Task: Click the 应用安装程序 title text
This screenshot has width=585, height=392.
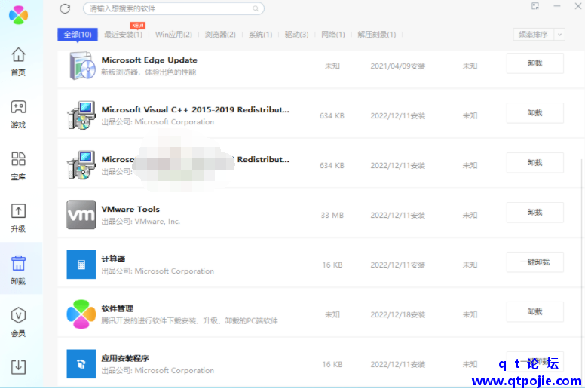Action: pos(125,358)
